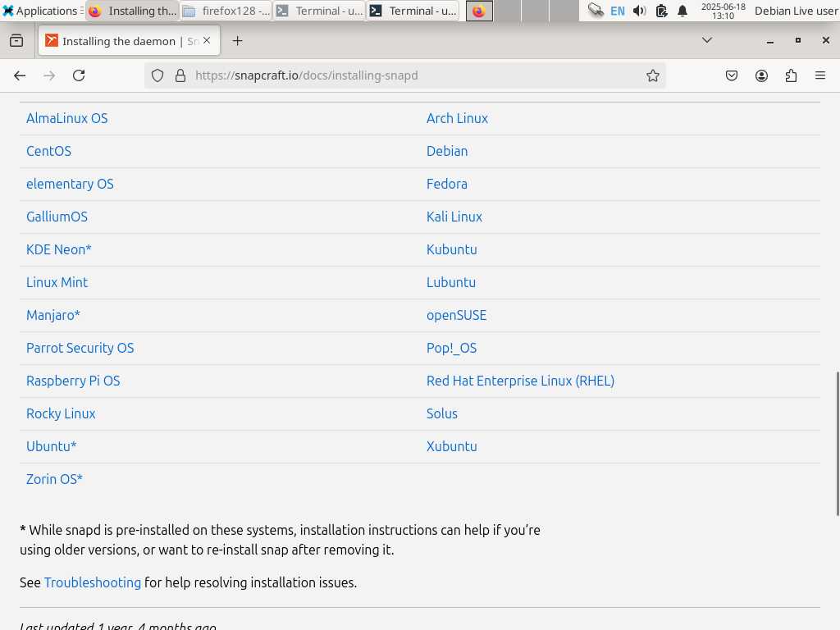Click the EN keyboard layout indicator
The height and width of the screenshot is (630, 840).
point(617,11)
